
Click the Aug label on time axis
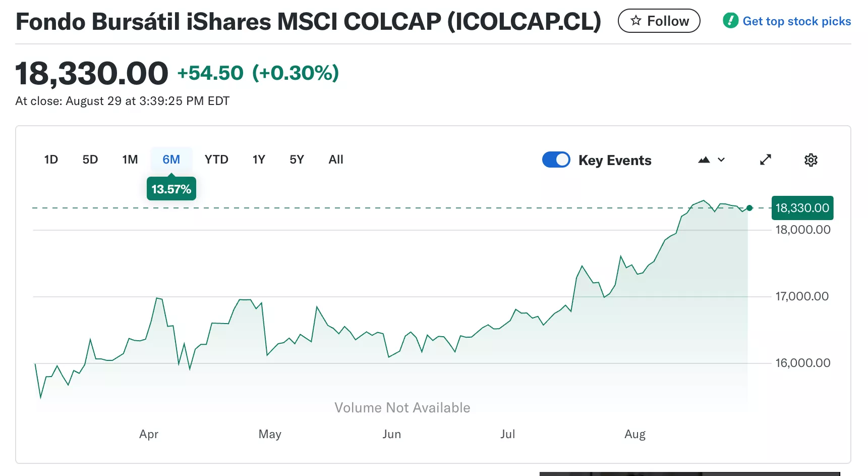[x=635, y=434]
